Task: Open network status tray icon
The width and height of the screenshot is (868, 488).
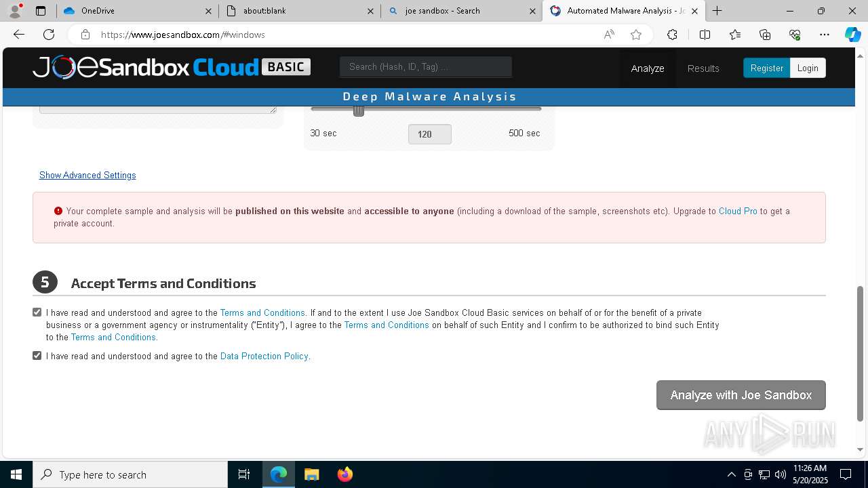Action: pyautogui.click(x=764, y=474)
